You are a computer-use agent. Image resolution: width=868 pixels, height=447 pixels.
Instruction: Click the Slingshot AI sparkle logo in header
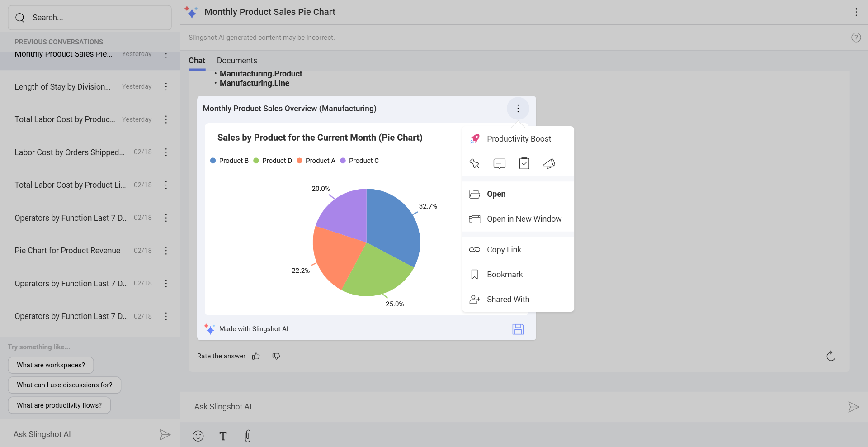pyautogui.click(x=191, y=12)
